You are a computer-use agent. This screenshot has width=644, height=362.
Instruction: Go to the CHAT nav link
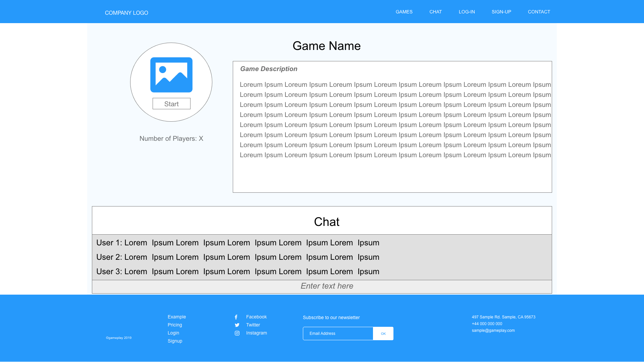point(435,12)
